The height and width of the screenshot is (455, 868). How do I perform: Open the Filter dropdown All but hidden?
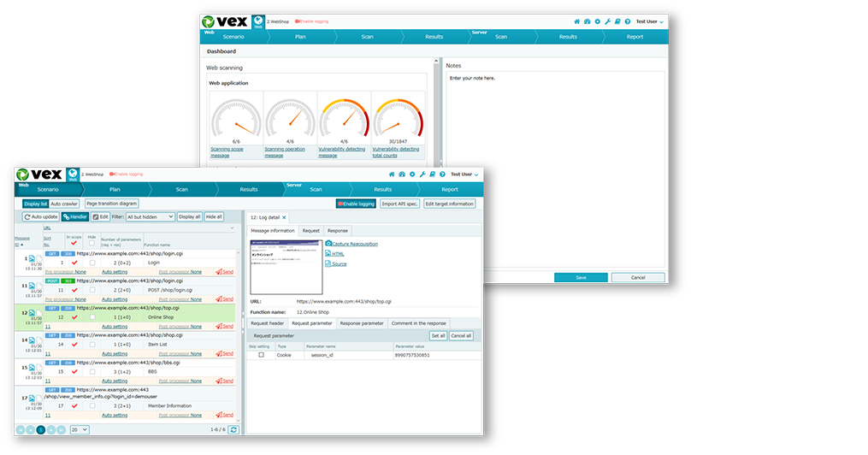[150, 217]
